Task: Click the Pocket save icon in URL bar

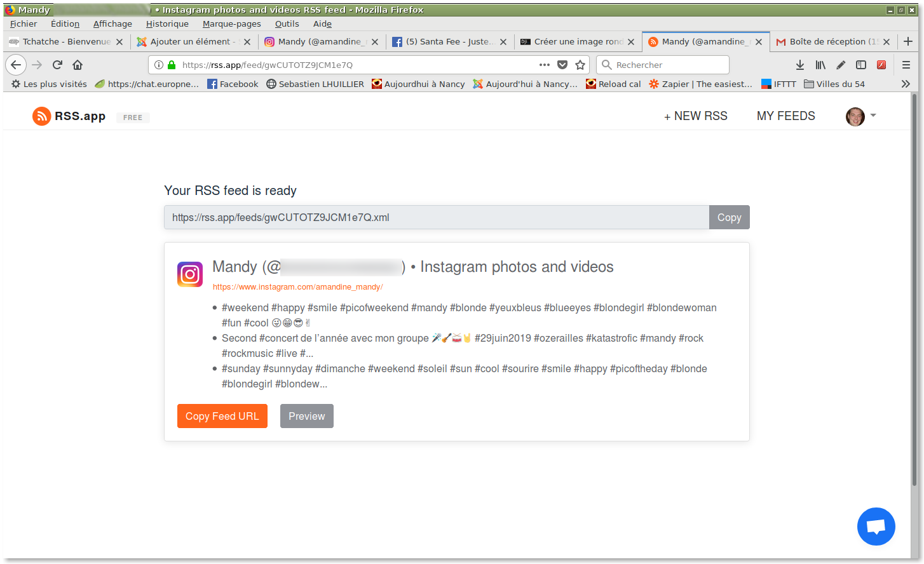Action: point(562,65)
